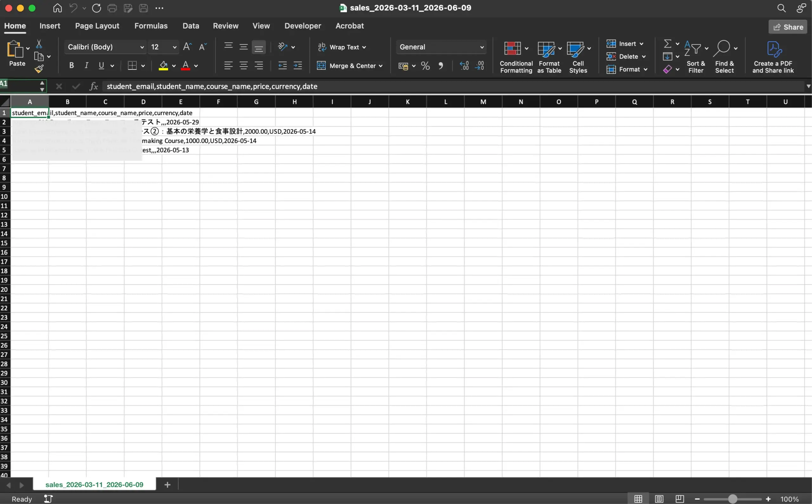Decrease font size with small A icon

[x=203, y=47]
